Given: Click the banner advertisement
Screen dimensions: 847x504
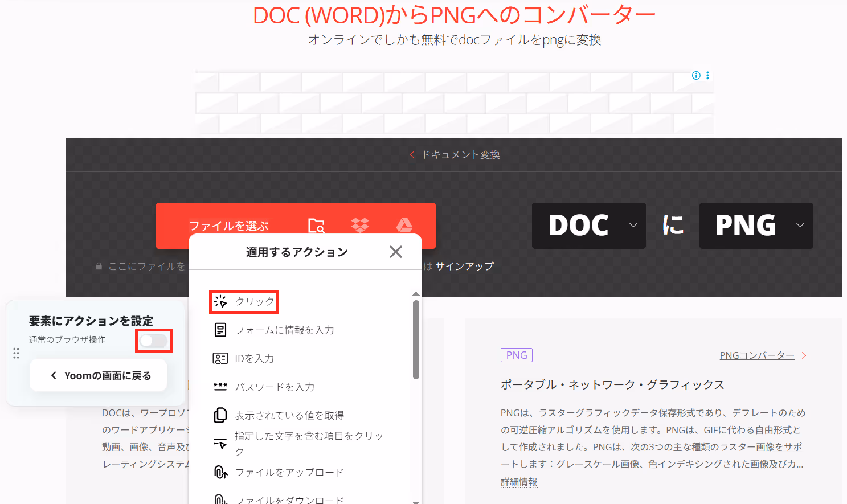Looking at the screenshot, I should (x=455, y=103).
